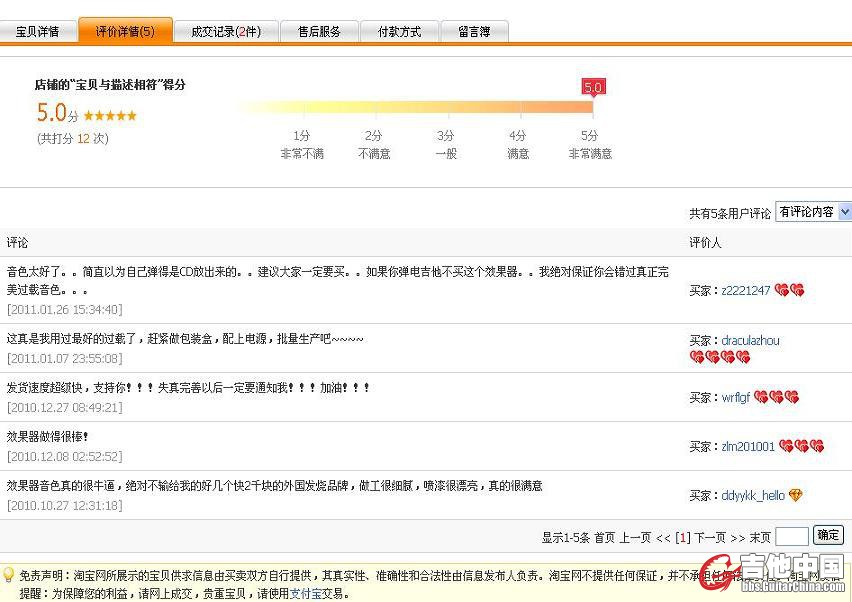Click the review starting 这真是我用过最好的过载了
Viewport: 852px width, 602px height.
[x=185, y=339]
